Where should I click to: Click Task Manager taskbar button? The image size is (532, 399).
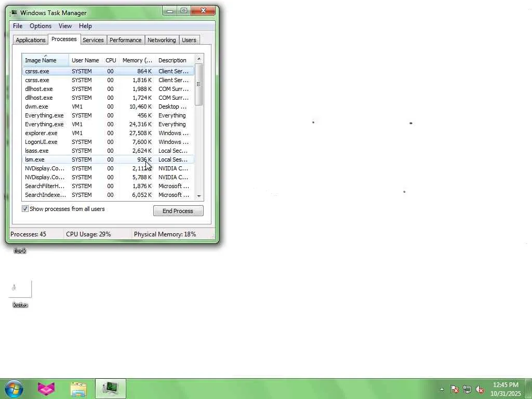(x=111, y=389)
